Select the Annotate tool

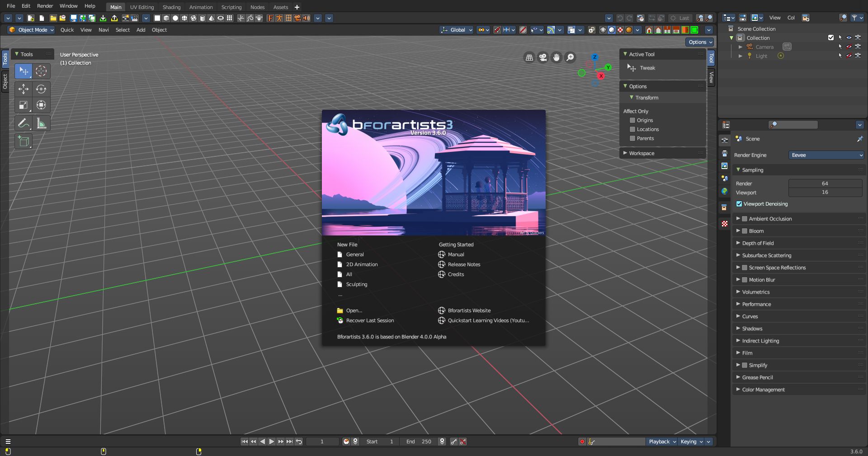coord(24,123)
